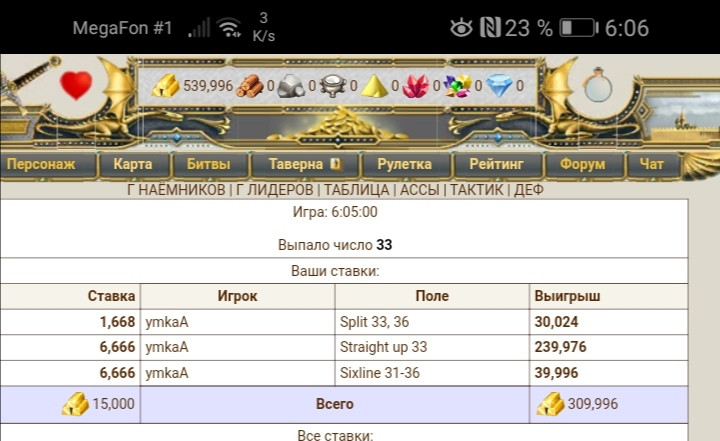Open the Рейтинг menu tab
Image resolution: width=720 pixels, height=441 pixels.
click(496, 164)
